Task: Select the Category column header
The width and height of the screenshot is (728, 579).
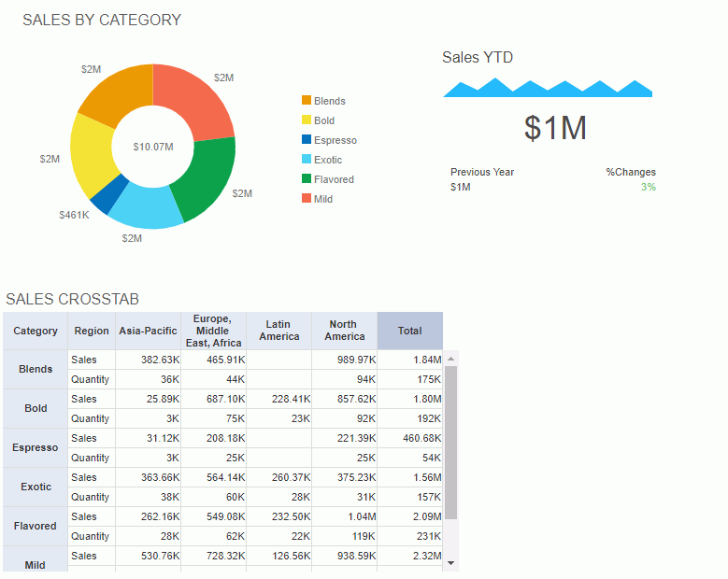Action: click(36, 331)
